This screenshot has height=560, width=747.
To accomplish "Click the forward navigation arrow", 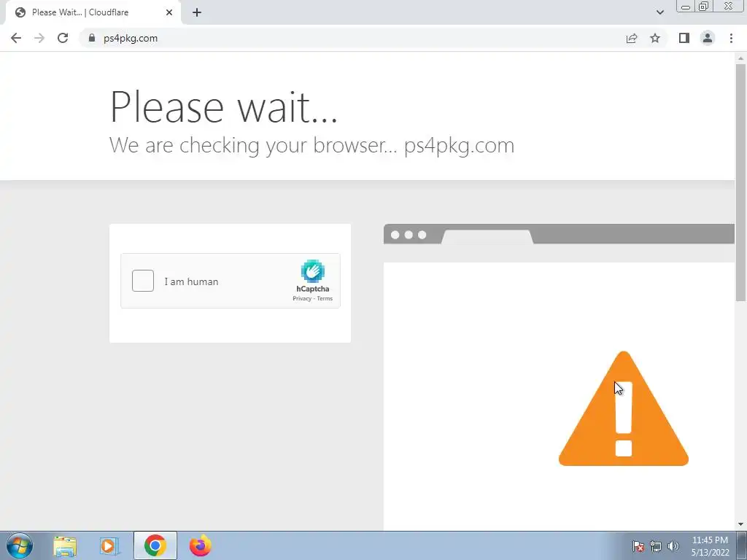I will coord(39,38).
